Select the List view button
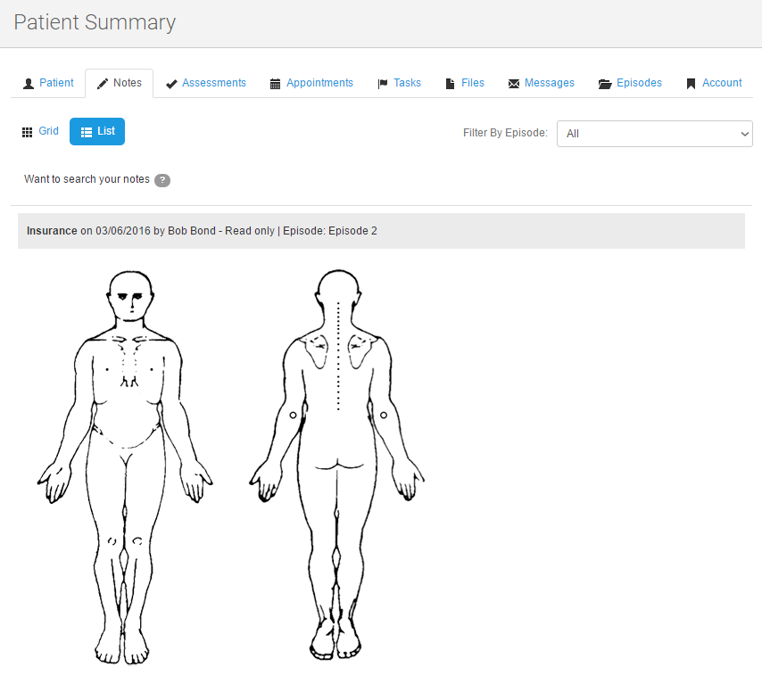Screen dimensions: 762x700 (97, 132)
